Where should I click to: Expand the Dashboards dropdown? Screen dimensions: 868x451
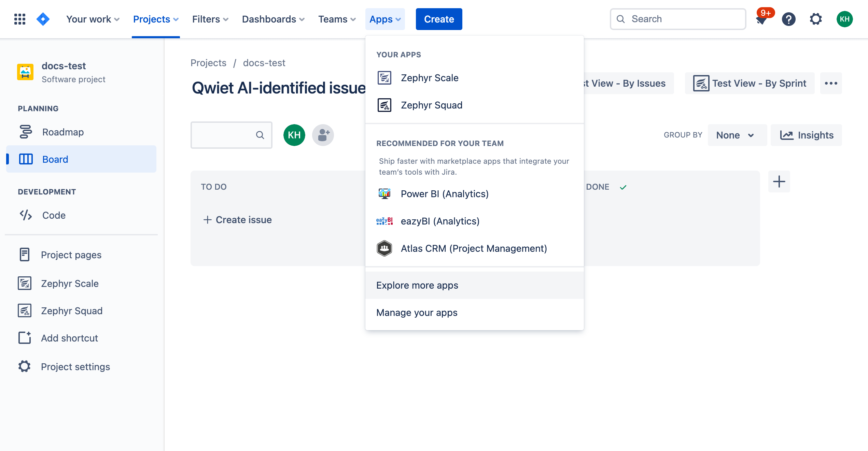(x=273, y=19)
